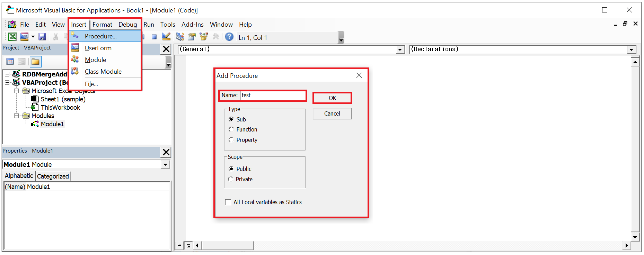
Task: Click the VBA application icon left of File
Action: (x=12, y=25)
